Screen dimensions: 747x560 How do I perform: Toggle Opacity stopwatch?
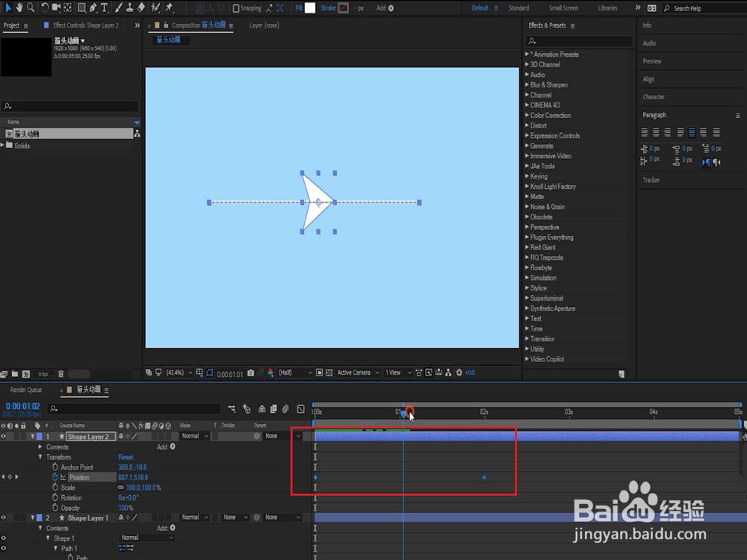click(x=55, y=508)
